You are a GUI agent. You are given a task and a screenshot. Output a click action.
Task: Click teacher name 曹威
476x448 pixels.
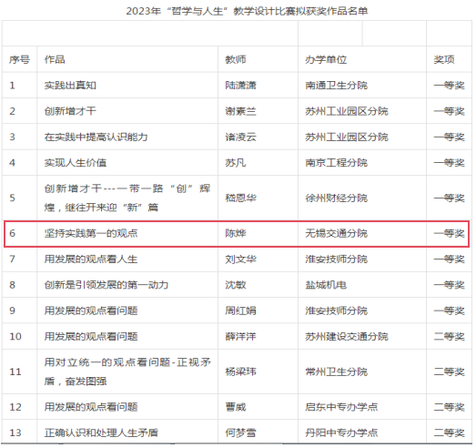coord(236,407)
